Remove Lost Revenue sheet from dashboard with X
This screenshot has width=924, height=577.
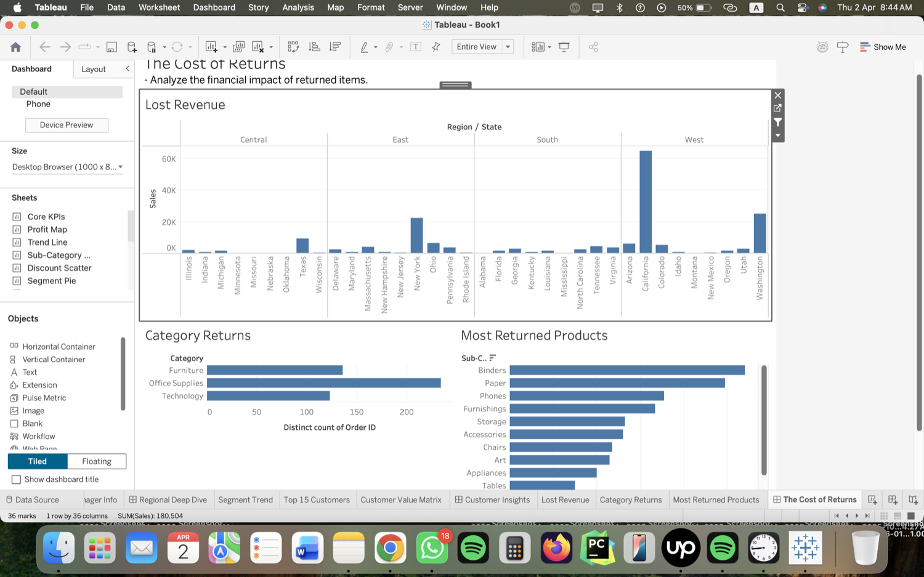point(778,95)
